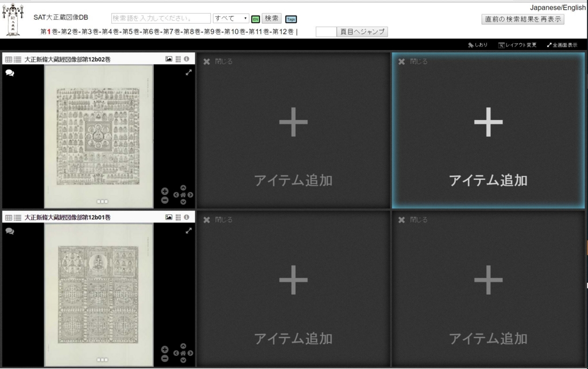Click the page number jump field
This screenshot has height=369, width=588.
[x=326, y=32]
